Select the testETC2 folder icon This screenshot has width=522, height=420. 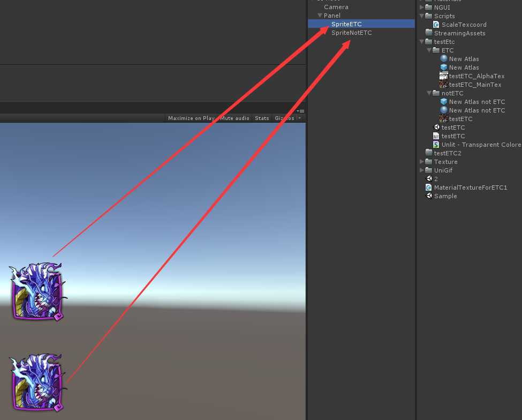point(429,153)
